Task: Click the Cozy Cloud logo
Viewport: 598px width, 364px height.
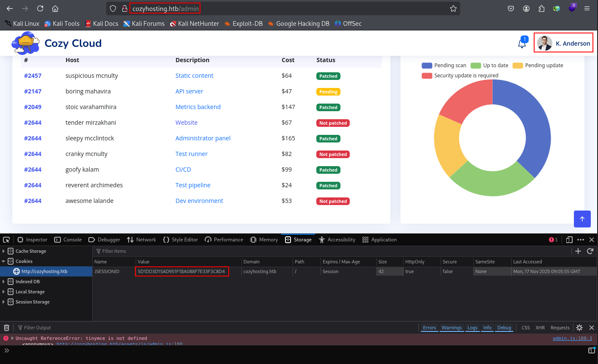Action: click(56, 43)
